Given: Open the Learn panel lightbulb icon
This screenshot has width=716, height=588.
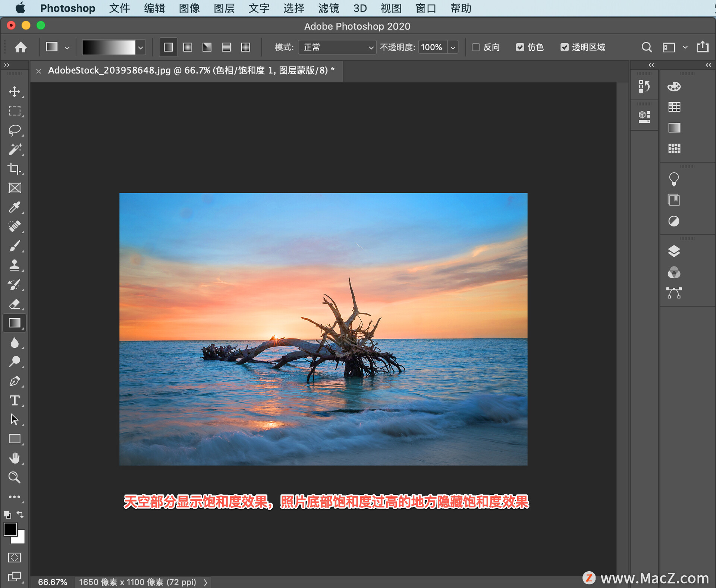Looking at the screenshot, I should click(x=674, y=179).
